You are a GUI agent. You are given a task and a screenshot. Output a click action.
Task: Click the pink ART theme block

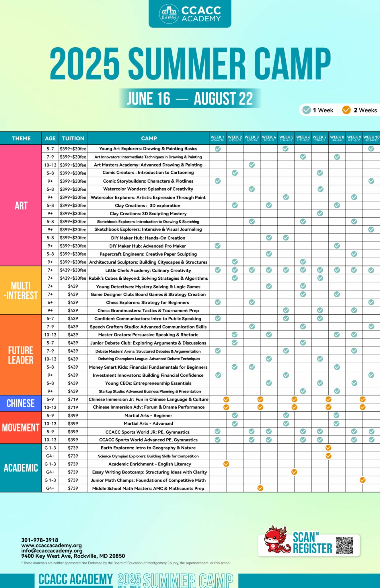click(21, 205)
